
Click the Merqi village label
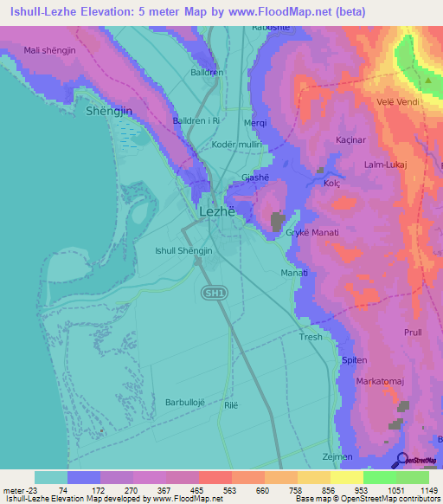tap(255, 123)
